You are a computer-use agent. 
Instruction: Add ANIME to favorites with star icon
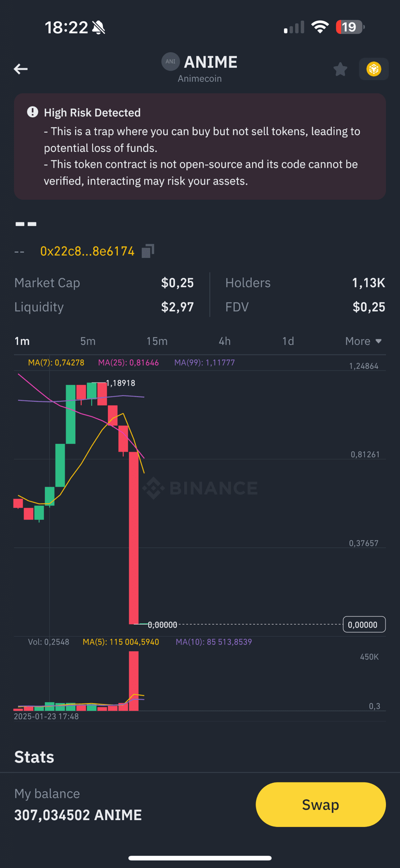[340, 69]
